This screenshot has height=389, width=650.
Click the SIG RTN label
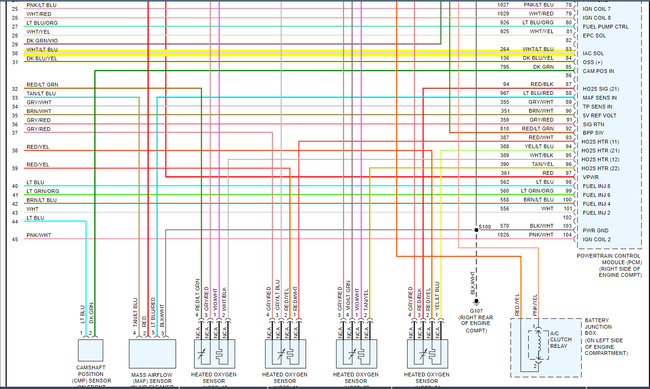click(593, 124)
